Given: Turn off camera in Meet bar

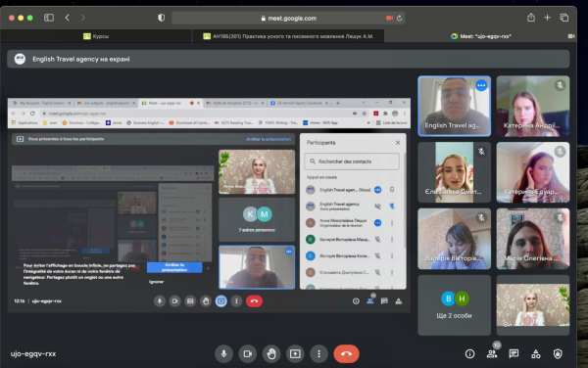Looking at the screenshot, I should point(248,353).
